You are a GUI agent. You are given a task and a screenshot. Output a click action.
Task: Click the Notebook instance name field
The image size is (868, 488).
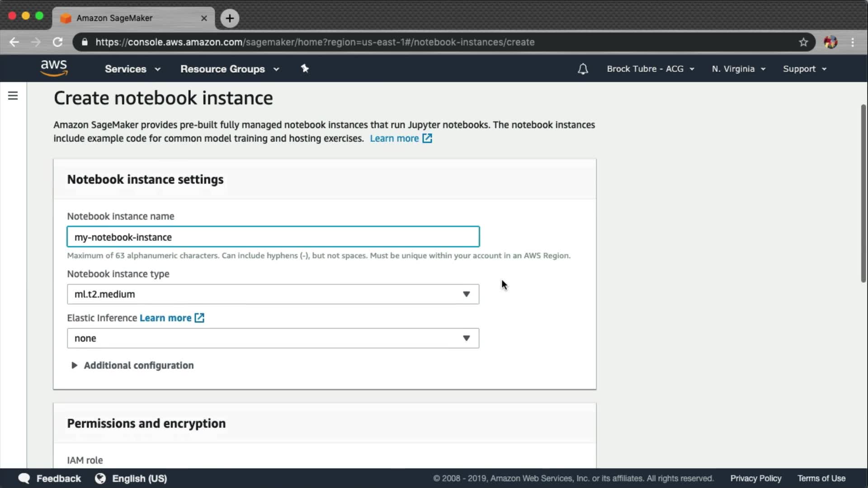273,237
